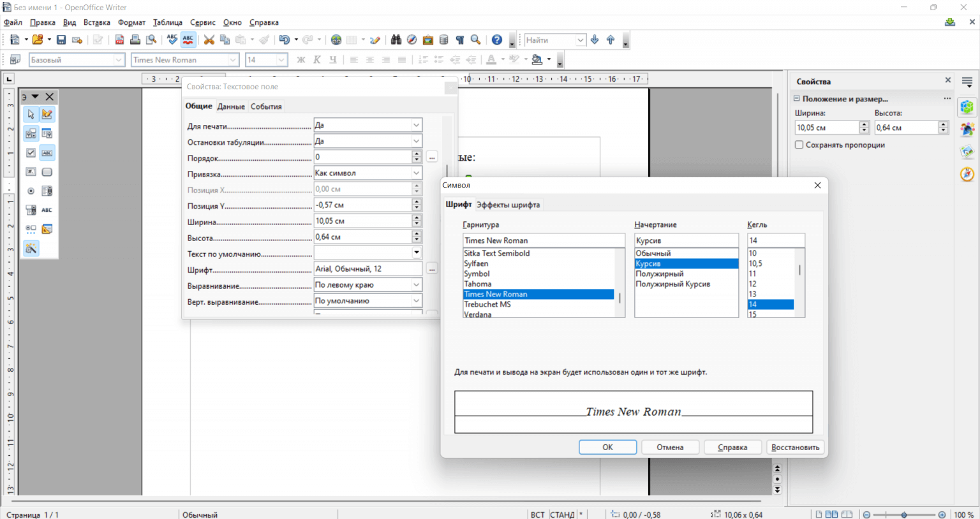Select the Push Button form control
This screenshot has width=980, height=519.
click(47, 172)
